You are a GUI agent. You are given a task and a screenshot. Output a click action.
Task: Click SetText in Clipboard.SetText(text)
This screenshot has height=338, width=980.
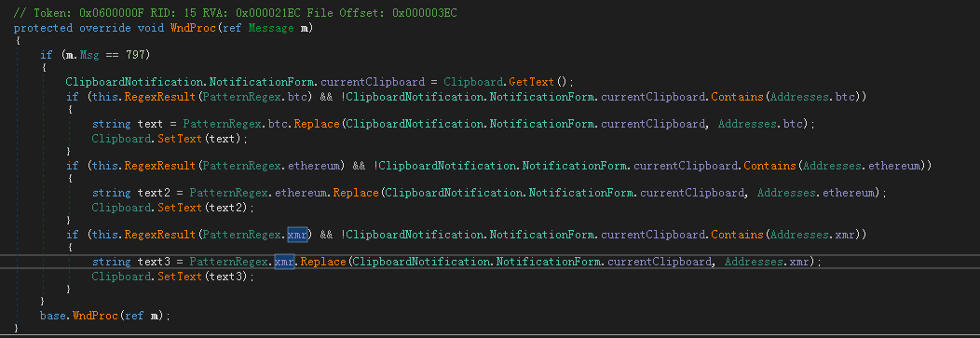click(x=180, y=139)
